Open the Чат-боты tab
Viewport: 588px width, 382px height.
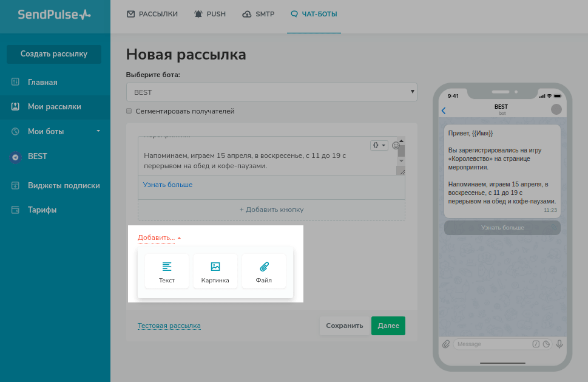coord(314,14)
